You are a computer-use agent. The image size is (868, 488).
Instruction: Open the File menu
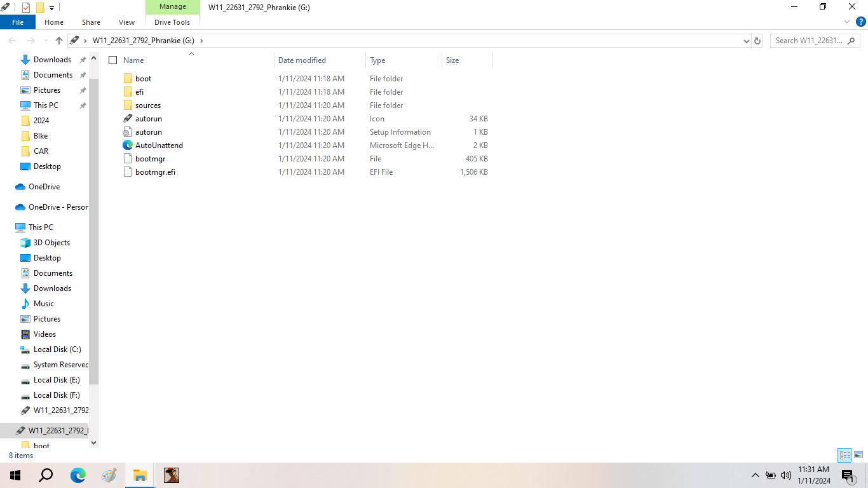(x=18, y=22)
